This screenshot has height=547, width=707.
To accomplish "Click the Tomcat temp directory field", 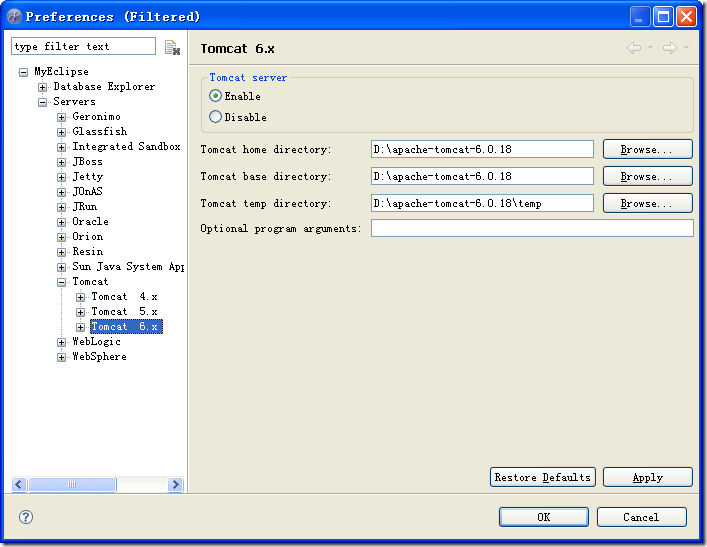I will coord(482,203).
